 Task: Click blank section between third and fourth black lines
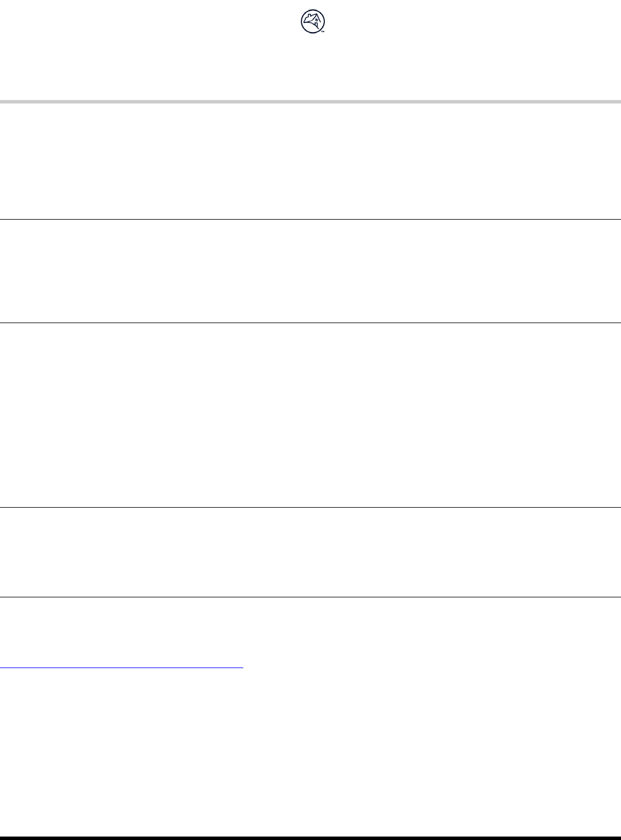pyautogui.click(x=310, y=552)
